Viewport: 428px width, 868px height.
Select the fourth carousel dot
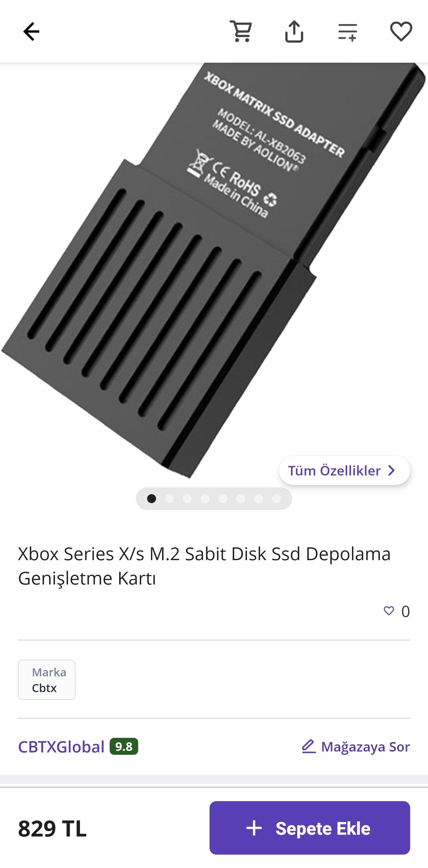pyautogui.click(x=205, y=498)
